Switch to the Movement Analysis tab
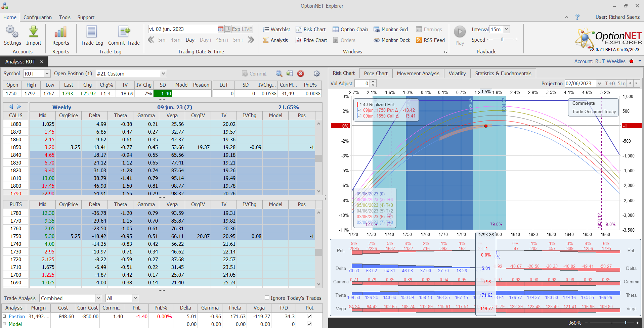This screenshot has width=644, height=328. pyautogui.click(x=418, y=74)
